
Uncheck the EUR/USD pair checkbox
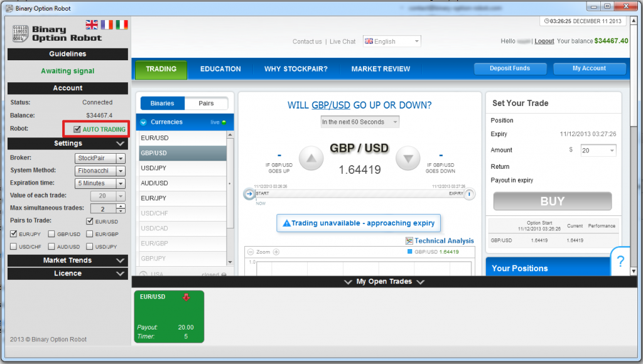click(90, 221)
